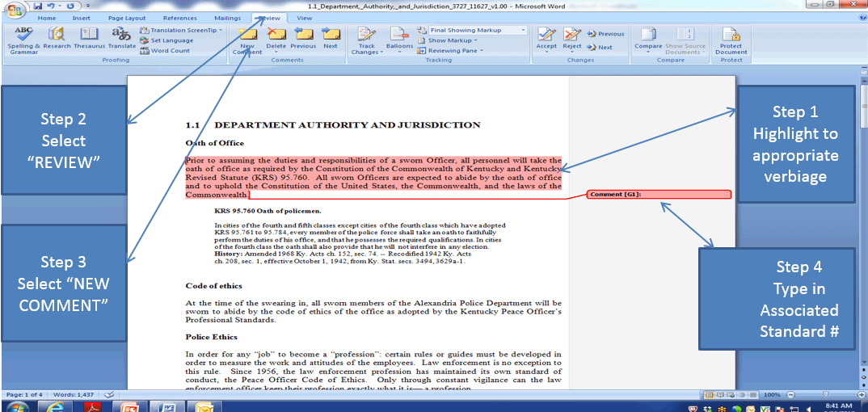Screen dimensions: 868x412
Task: Insert a New Comment
Action: pyautogui.click(x=247, y=38)
